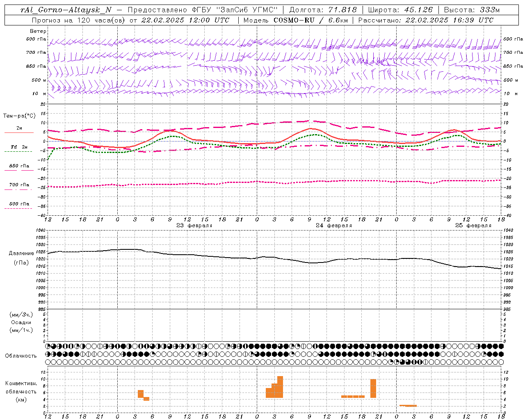Click the Облачность cloud cover label
This screenshot has height=420, width=525.
[21, 356]
